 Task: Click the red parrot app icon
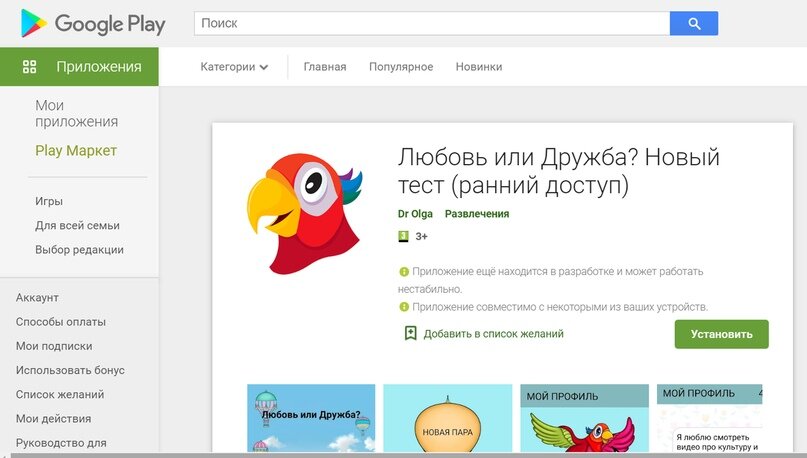point(305,214)
